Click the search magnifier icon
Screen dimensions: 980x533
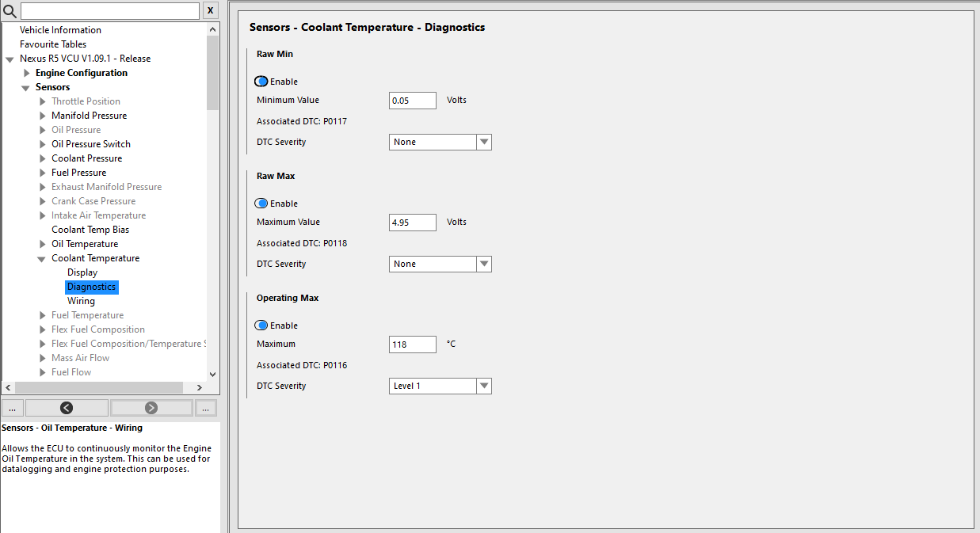[x=10, y=11]
